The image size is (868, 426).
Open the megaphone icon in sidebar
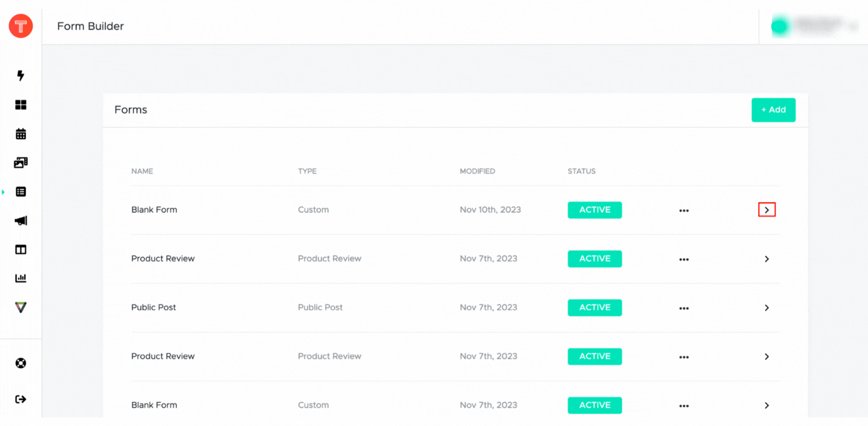click(x=21, y=221)
